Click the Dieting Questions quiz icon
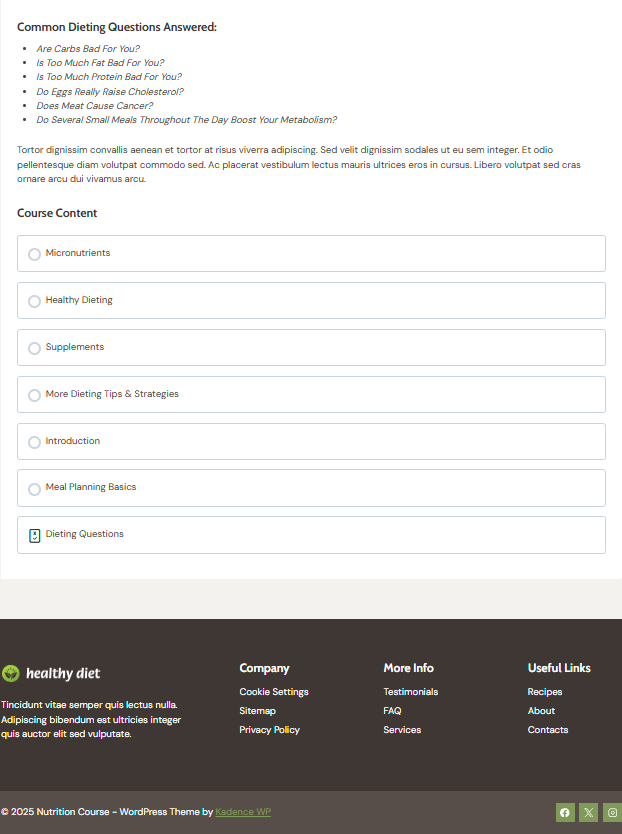This screenshot has height=834, width=622. pos(35,535)
